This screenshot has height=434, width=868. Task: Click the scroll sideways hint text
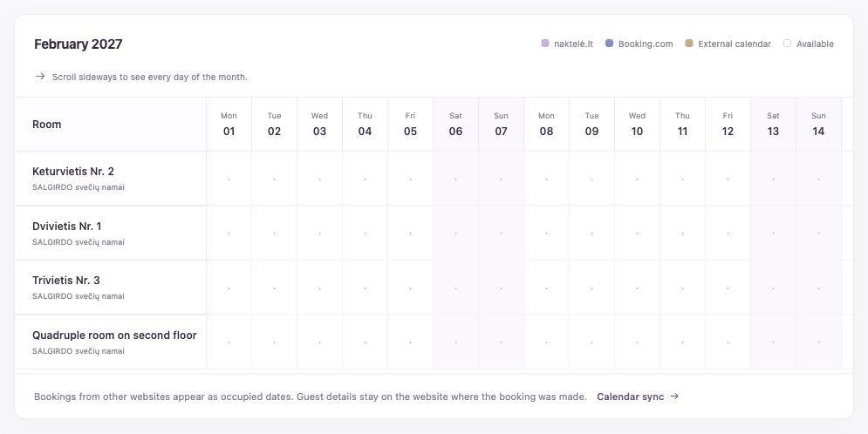point(150,77)
